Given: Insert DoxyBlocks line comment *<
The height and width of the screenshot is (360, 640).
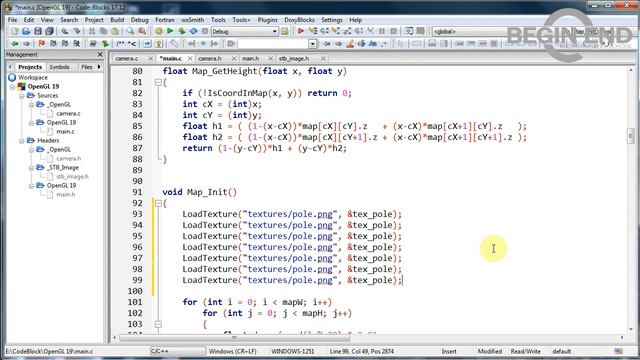Looking at the screenshot, I should [x=132, y=43].
